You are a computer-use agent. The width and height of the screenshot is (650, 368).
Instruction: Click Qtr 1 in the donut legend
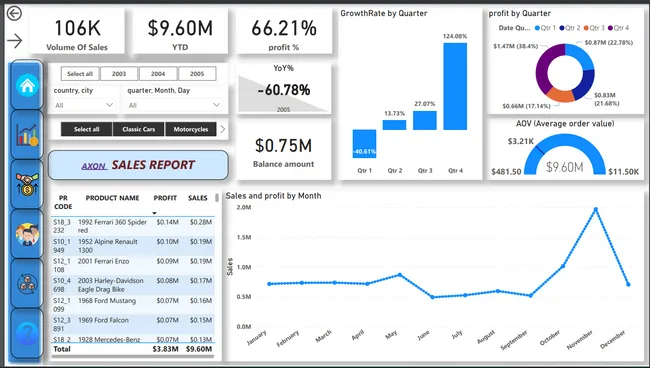[x=545, y=28]
